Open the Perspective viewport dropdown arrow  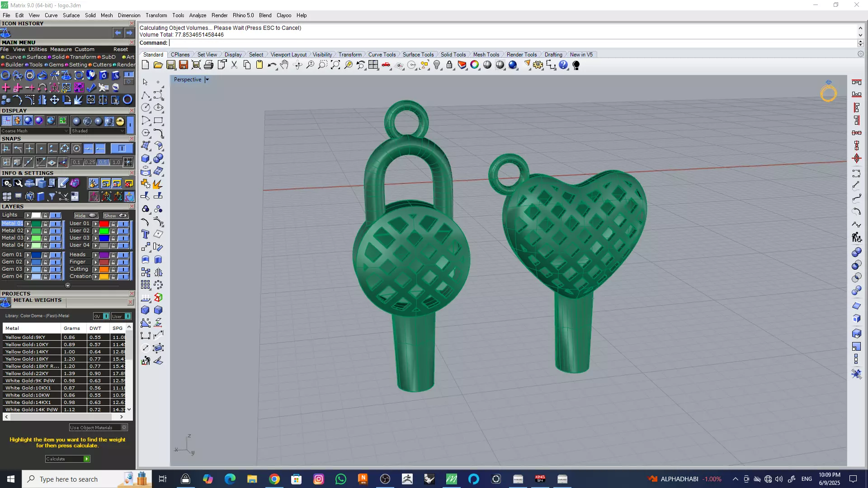click(x=207, y=80)
